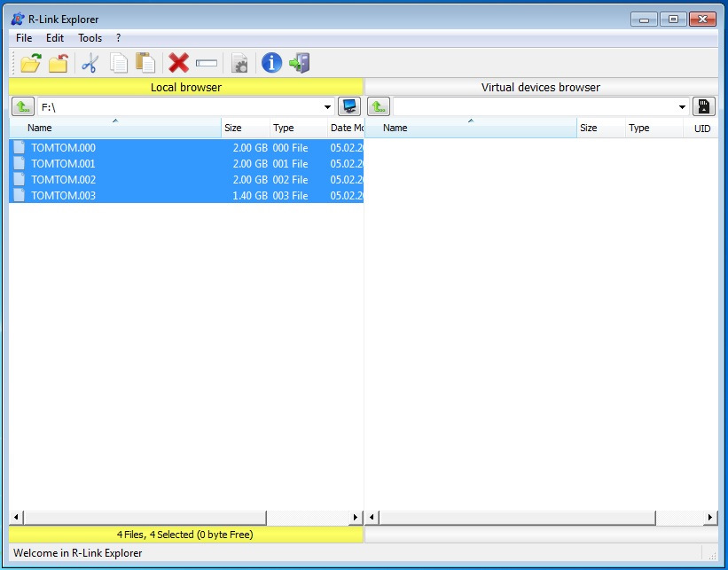
Task: Activate the Virtual devices browser panel header
Action: [541, 87]
